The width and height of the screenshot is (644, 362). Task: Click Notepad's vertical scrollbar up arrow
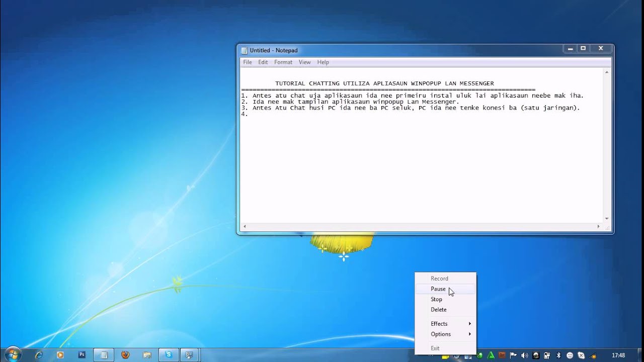(607, 72)
